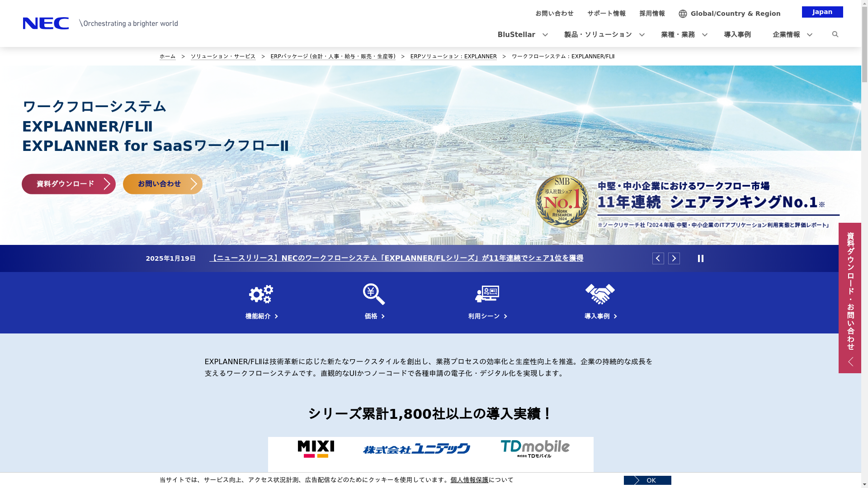Pause the news ticker rotation
This screenshot has width=868, height=488.
point(701,258)
